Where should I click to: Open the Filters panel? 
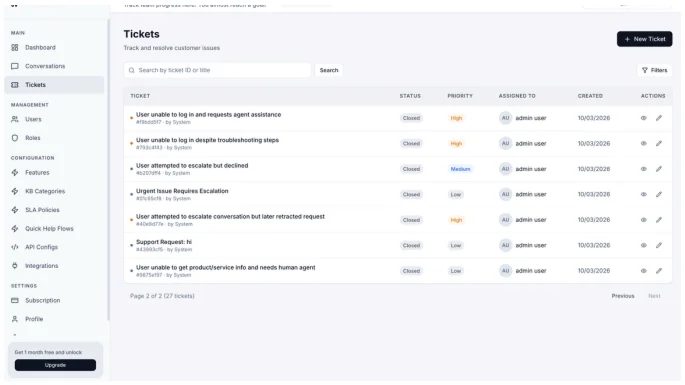coord(654,70)
